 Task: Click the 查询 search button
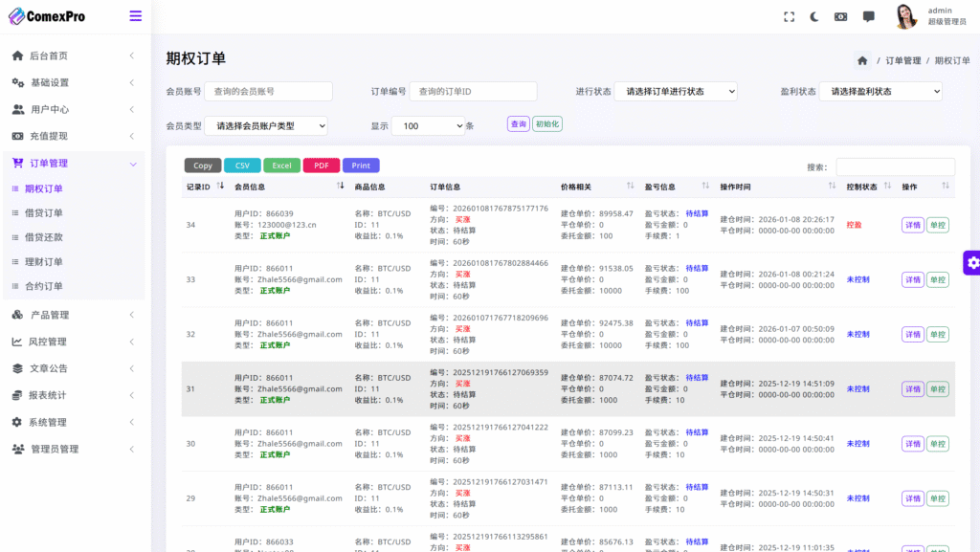pos(518,124)
